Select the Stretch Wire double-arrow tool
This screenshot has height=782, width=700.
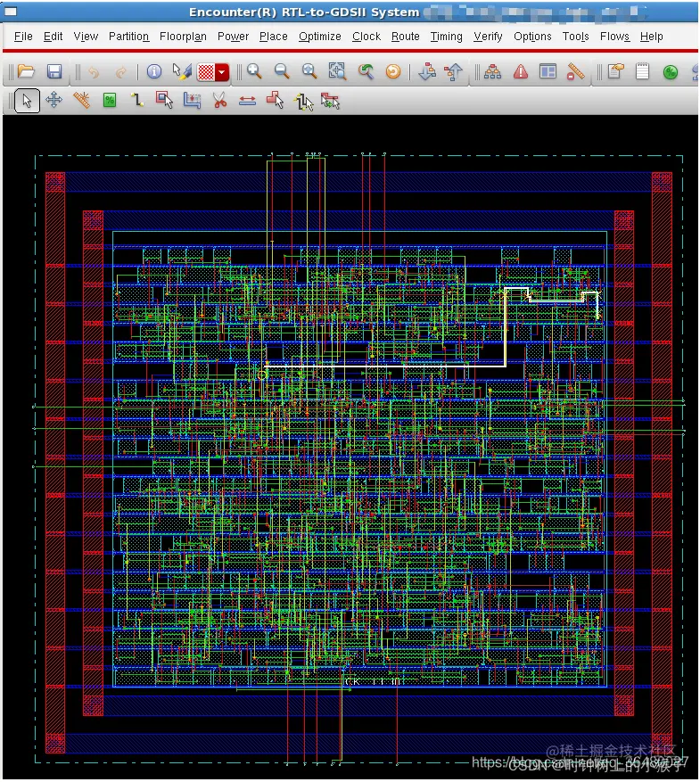[x=247, y=102]
